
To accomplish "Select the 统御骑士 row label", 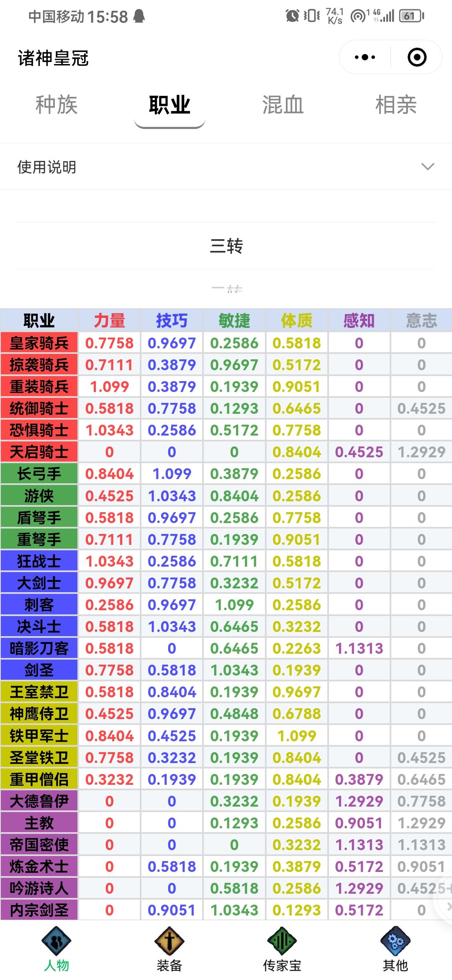I will coord(39,408).
